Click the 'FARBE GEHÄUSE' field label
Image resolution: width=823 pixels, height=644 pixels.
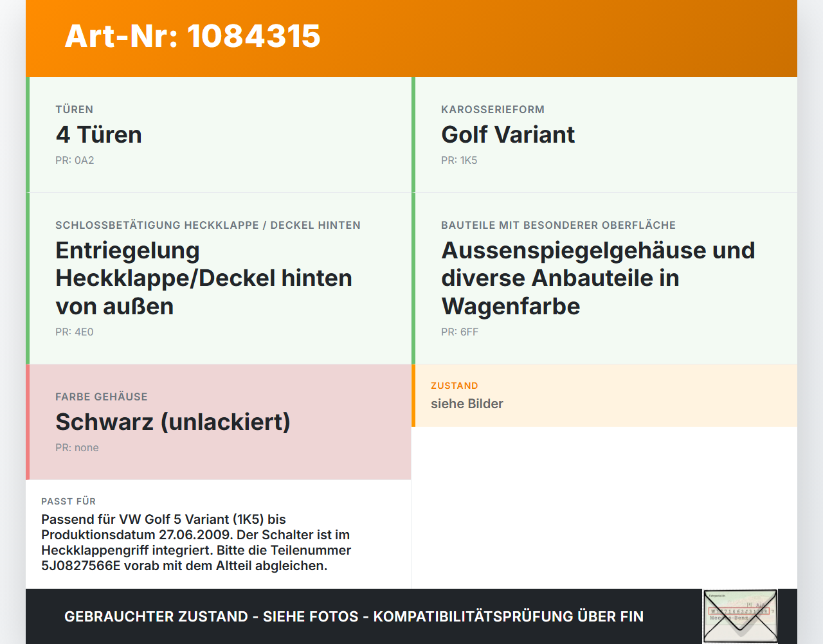click(102, 397)
